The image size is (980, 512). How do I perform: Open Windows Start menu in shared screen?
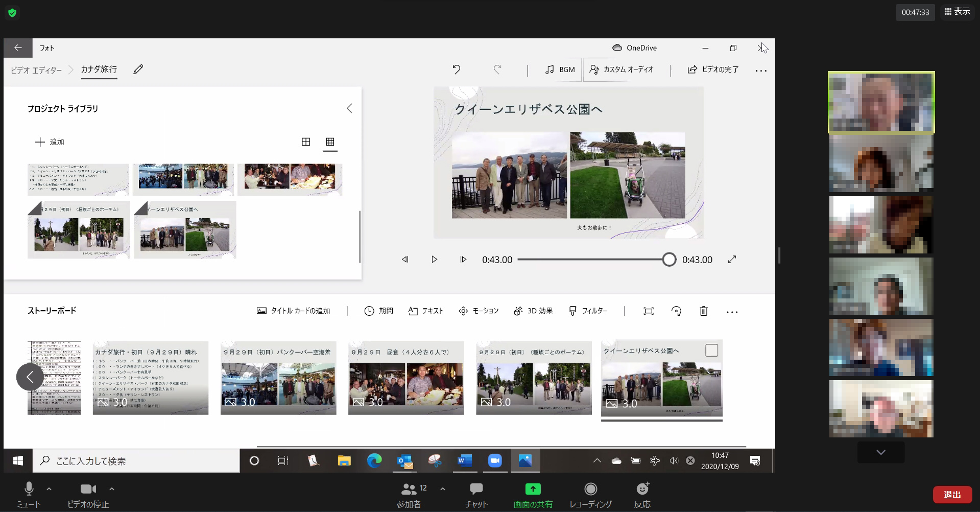click(18, 461)
